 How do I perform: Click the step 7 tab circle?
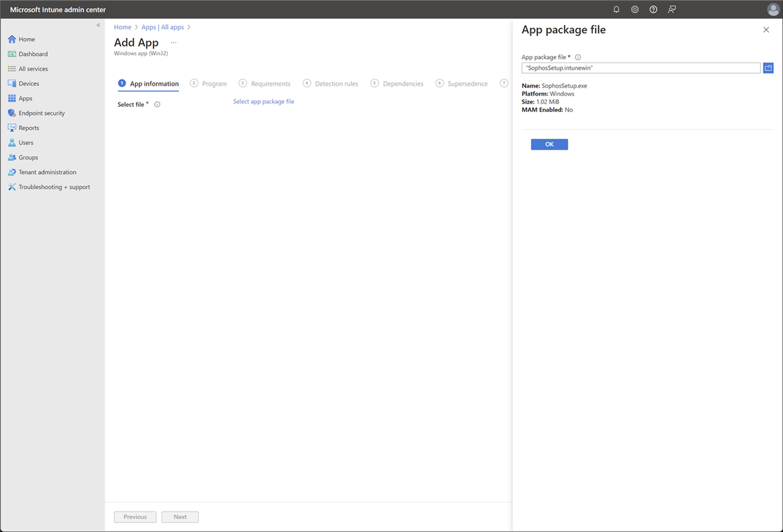504,83
